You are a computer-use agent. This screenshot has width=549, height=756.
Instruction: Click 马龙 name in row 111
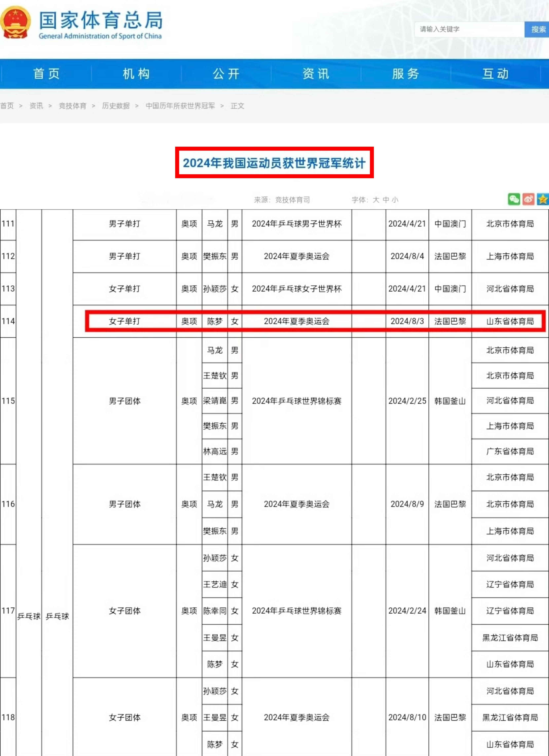click(215, 224)
